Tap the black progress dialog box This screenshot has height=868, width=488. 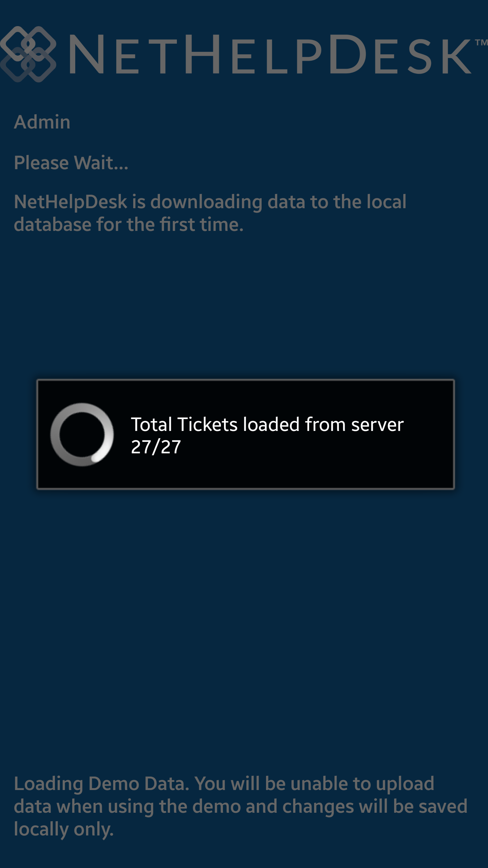(x=245, y=434)
